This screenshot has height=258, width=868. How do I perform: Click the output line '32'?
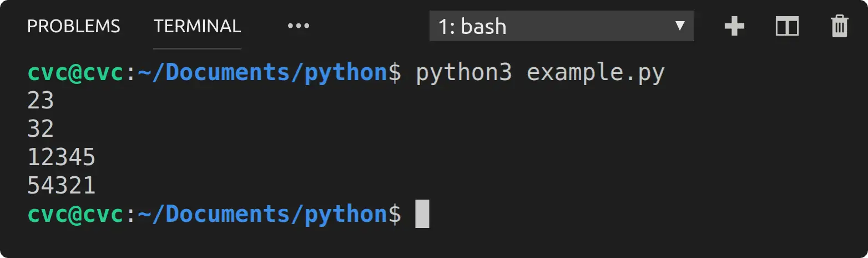coord(41,129)
